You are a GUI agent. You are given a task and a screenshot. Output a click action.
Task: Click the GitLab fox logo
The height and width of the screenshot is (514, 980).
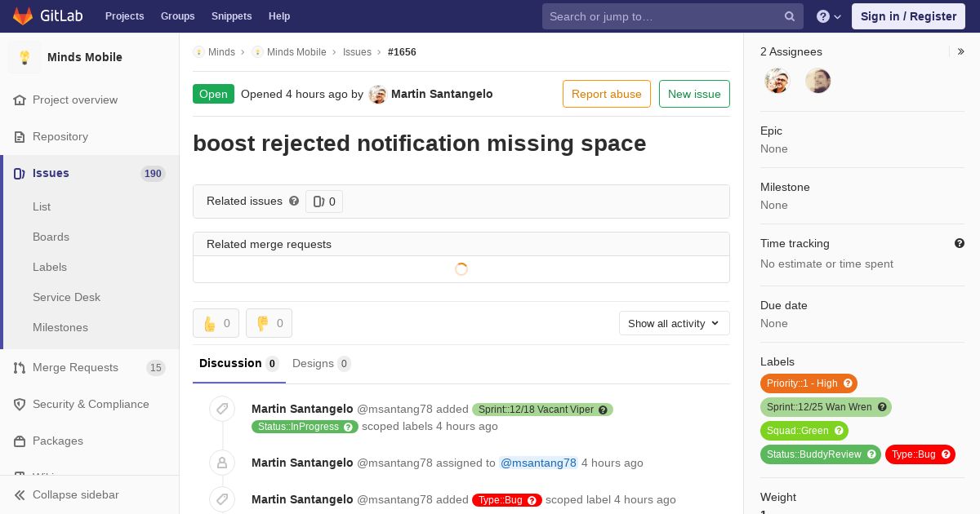click(23, 16)
